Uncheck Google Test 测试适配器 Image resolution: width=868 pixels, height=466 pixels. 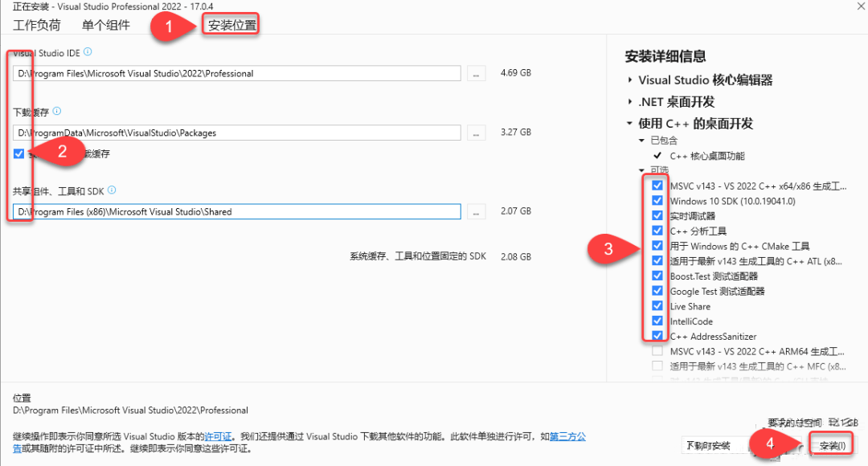[x=657, y=291]
